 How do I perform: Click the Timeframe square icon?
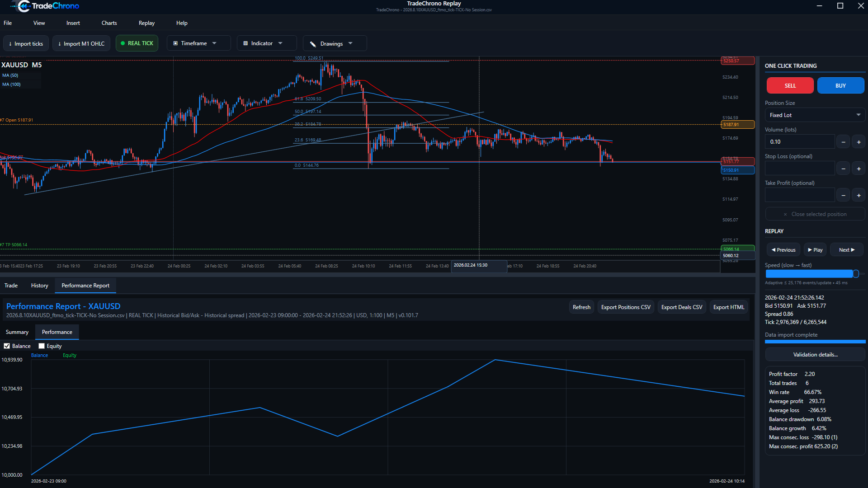(x=175, y=43)
